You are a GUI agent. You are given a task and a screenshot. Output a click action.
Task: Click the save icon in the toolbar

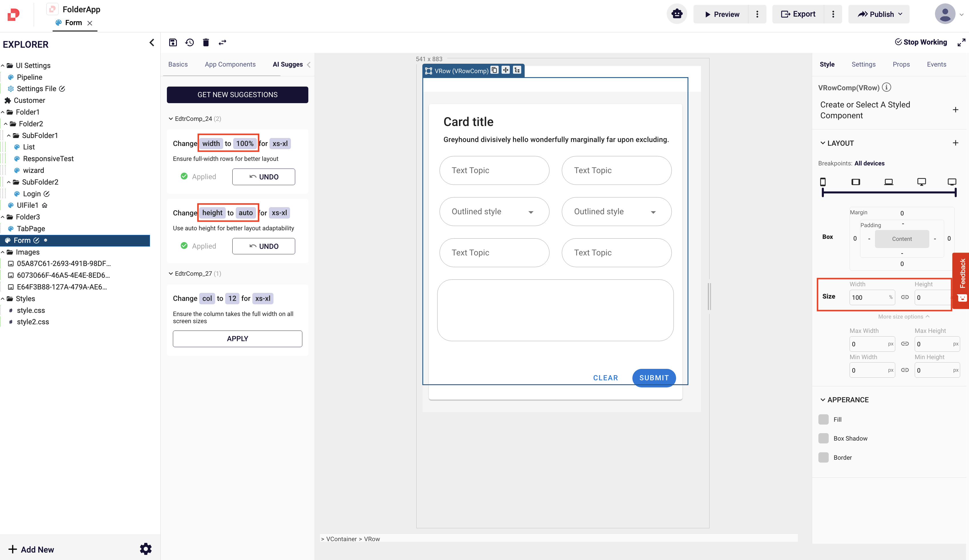173,42
